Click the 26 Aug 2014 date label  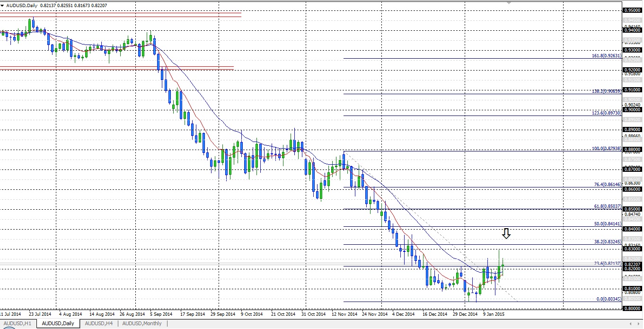pos(132,314)
